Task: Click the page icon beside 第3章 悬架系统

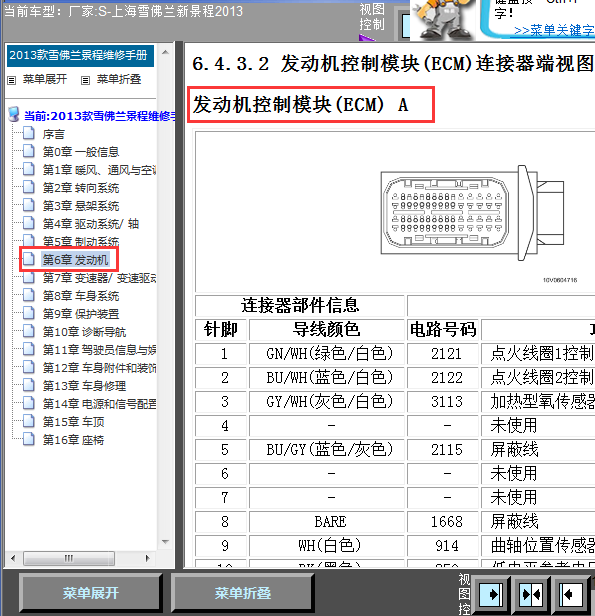Action: point(29,205)
